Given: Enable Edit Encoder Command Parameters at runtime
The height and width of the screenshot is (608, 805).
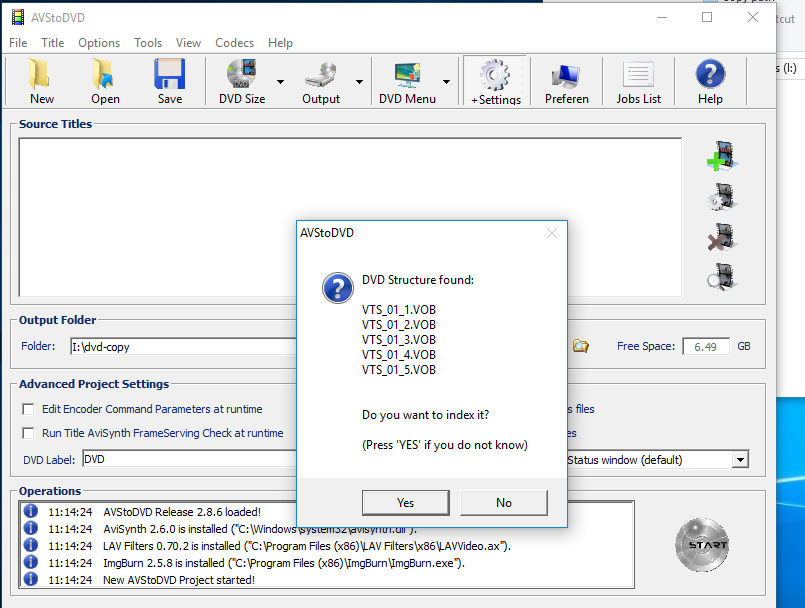Looking at the screenshot, I should [28, 409].
